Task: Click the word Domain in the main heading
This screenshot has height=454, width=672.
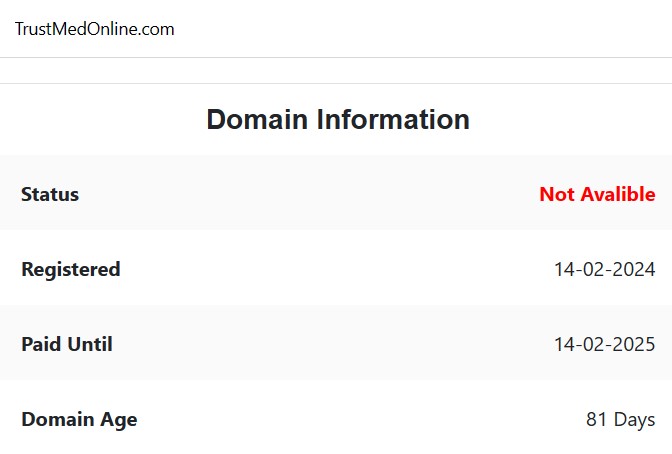Action: click(x=257, y=119)
